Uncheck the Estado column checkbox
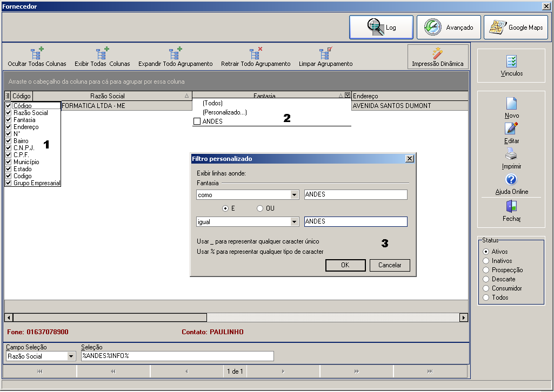 (x=9, y=169)
